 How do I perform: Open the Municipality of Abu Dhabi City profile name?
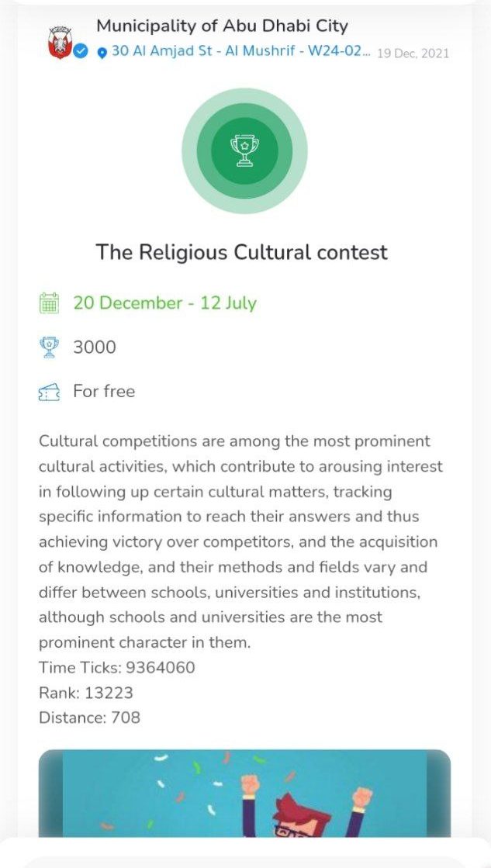click(222, 26)
